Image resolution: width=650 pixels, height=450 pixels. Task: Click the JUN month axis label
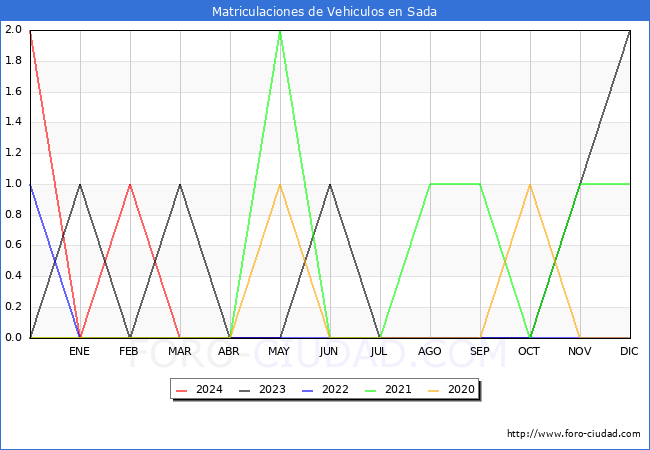(329, 351)
